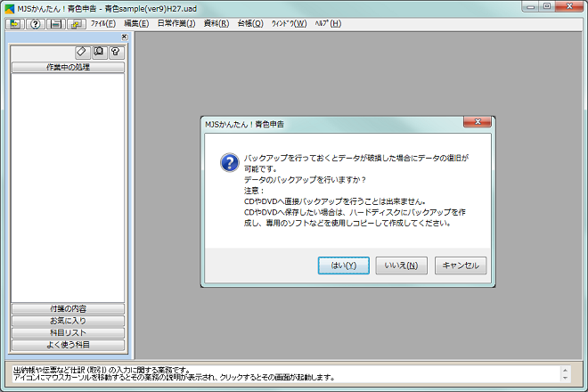Minimize the main application window
Image resolution: width=588 pixels, height=392 pixels.
tap(531, 6)
